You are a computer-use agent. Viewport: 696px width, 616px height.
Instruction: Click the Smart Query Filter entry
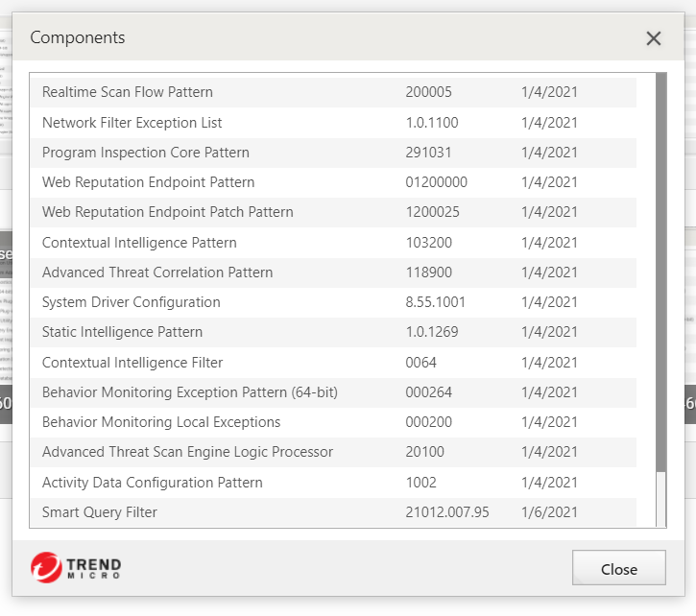point(100,512)
